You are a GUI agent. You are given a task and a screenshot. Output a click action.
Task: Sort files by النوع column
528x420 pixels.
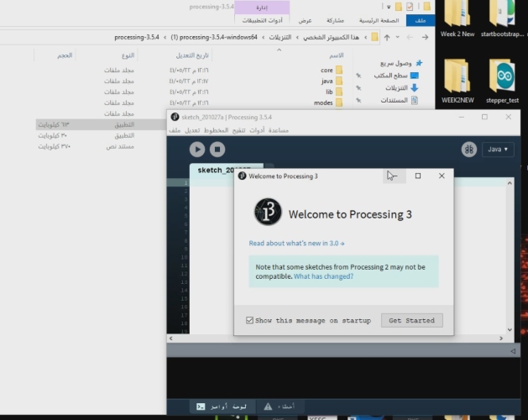pyautogui.click(x=128, y=55)
